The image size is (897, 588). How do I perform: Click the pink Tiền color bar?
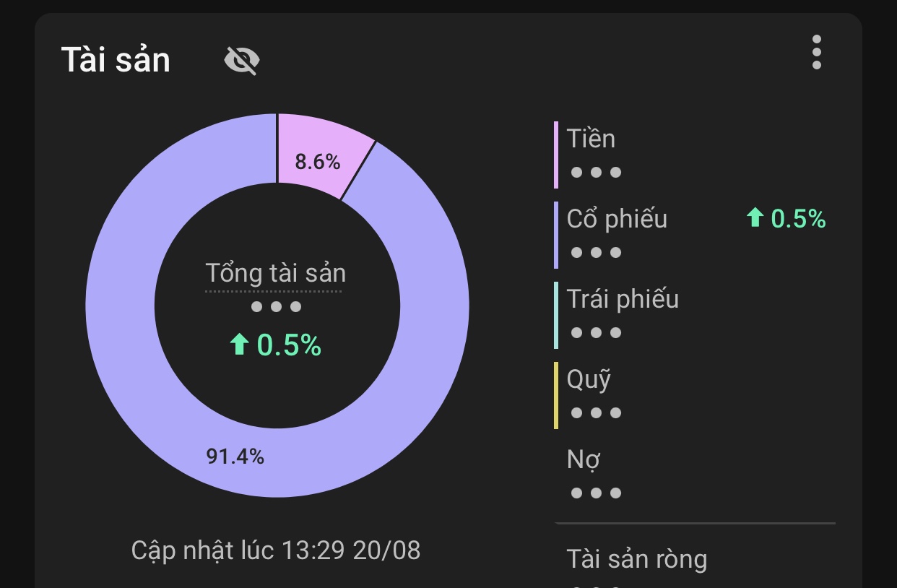pos(556,154)
